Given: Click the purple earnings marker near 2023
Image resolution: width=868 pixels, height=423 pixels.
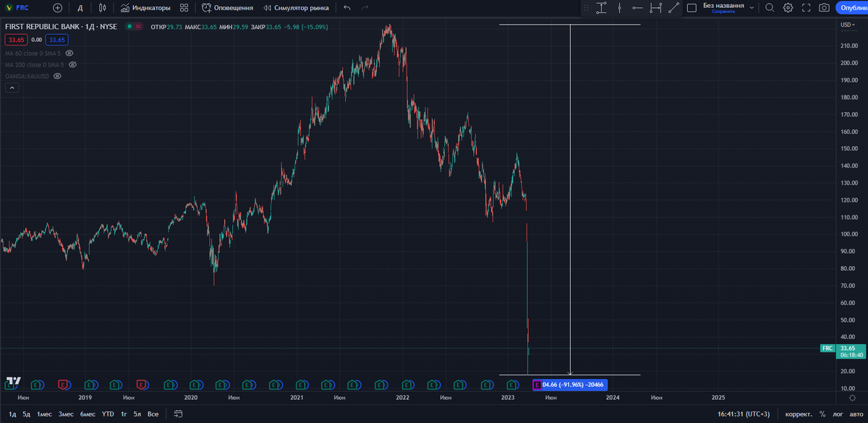Looking at the screenshot, I should point(537,385).
